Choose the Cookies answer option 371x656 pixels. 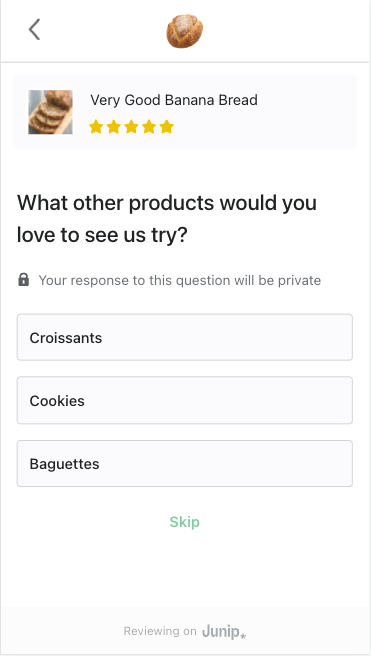click(184, 400)
